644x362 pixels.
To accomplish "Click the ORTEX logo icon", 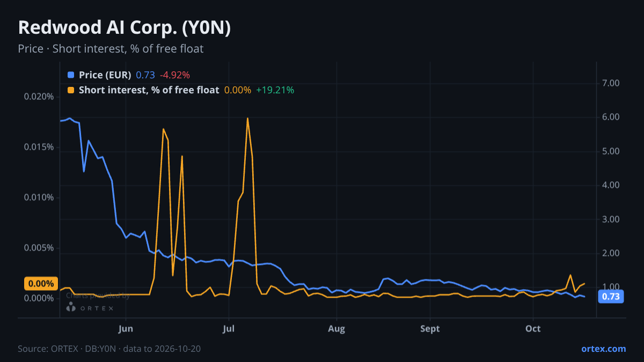I will click(71, 307).
